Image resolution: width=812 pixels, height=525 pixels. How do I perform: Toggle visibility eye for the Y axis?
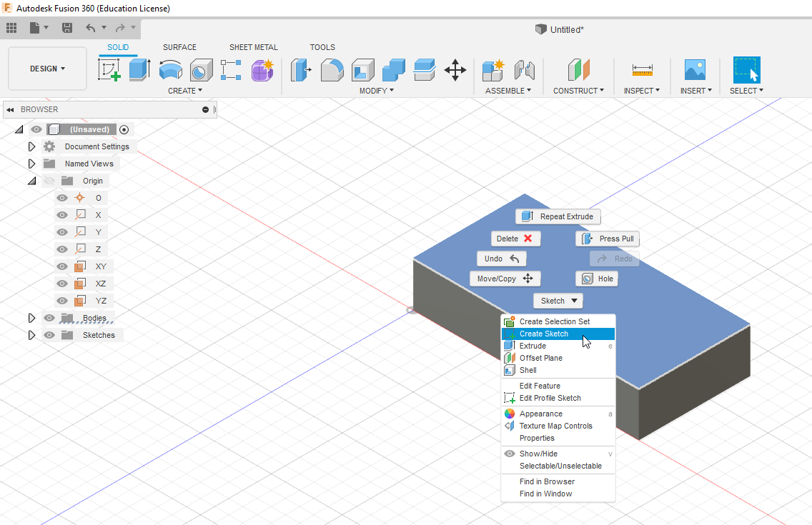[62, 231]
